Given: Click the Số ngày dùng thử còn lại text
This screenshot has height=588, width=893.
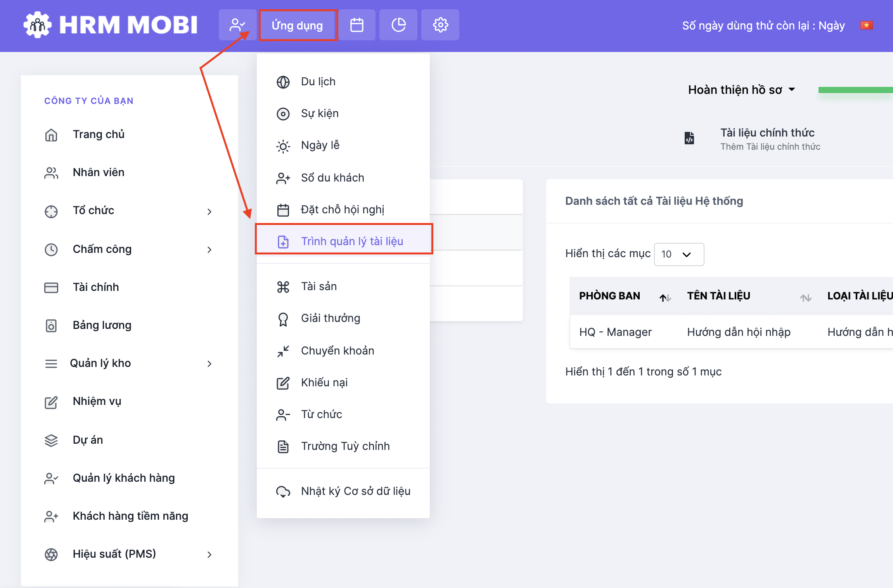Looking at the screenshot, I should point(763,26).
